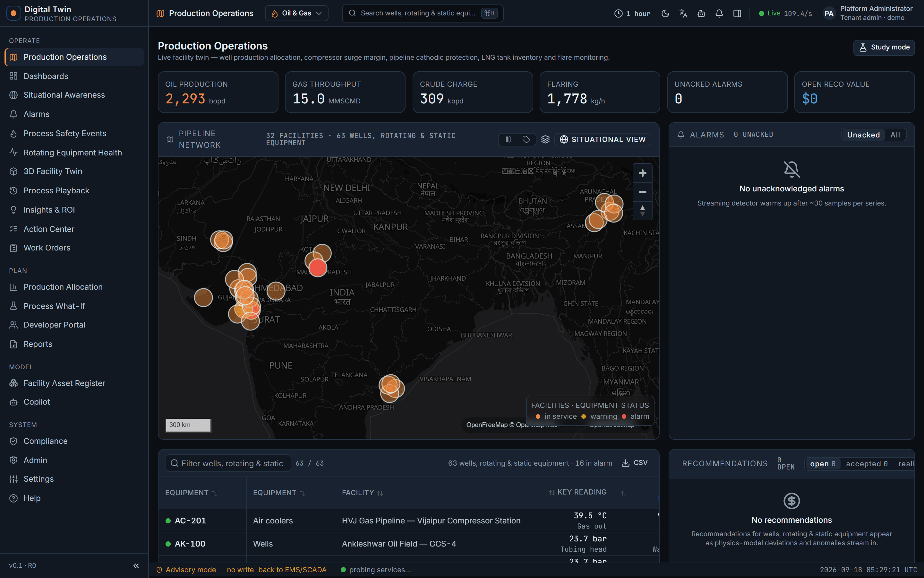Open Facility Asset Register

click(x=74, y=383)
